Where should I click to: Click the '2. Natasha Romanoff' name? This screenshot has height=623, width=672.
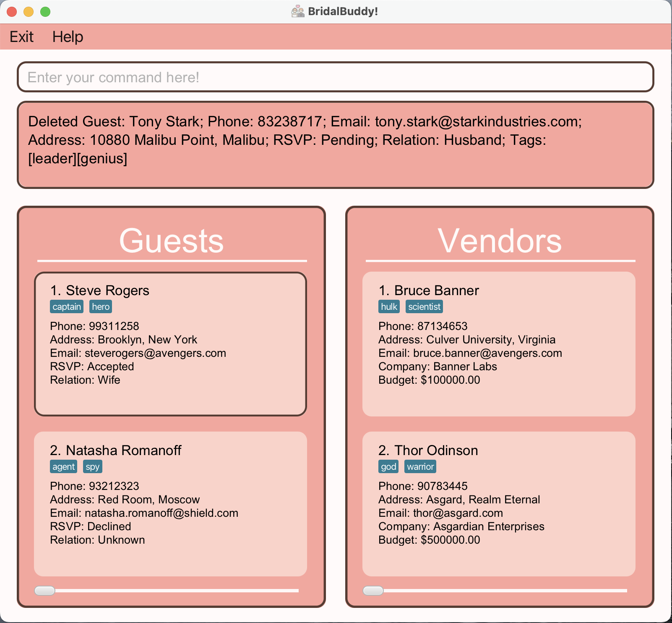coord(115,450)
